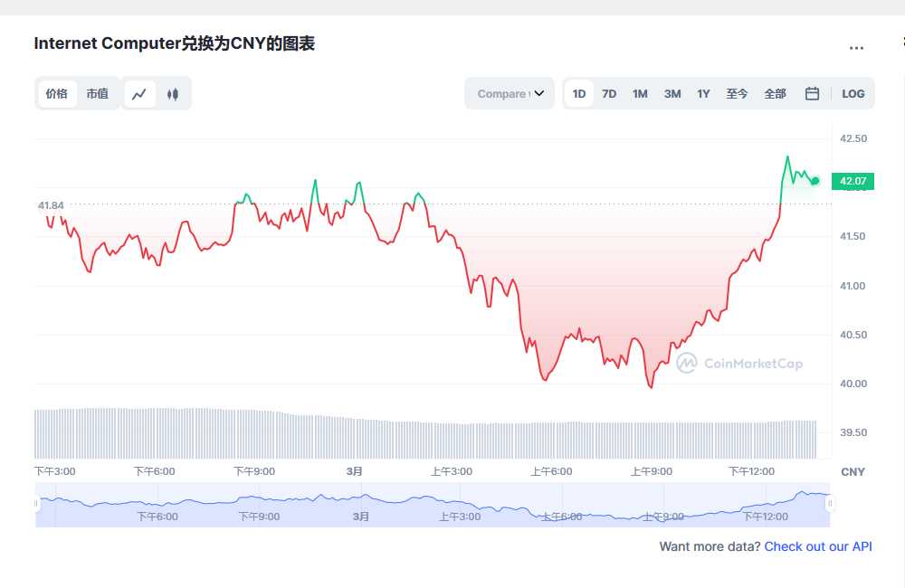Click the Check out our API link
The width and height of the screenshot is (905, 588).
pos(818,546)
